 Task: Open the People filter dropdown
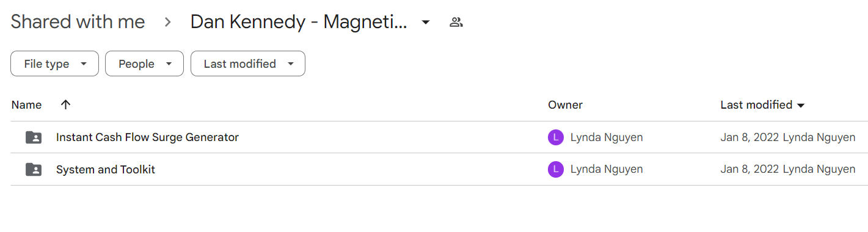[144, 63]
